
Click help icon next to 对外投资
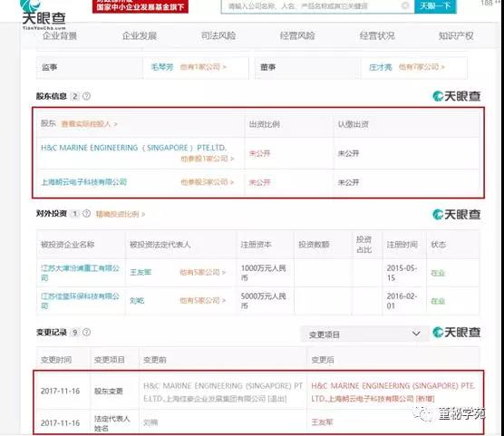click(86, 214)
